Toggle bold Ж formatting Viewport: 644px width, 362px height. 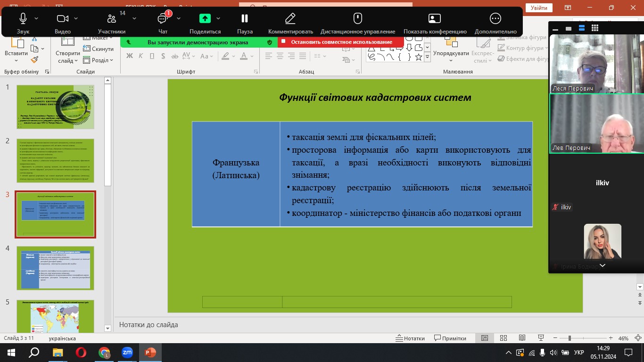[x=130, y=56]
